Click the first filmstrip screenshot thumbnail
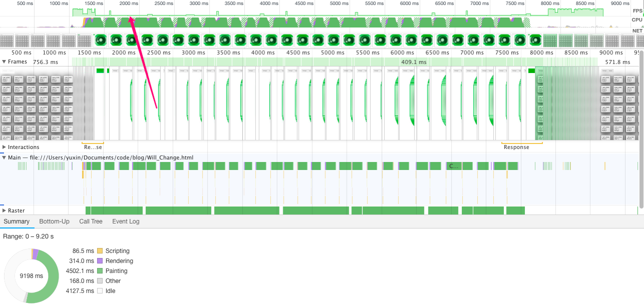Screen dimensions: 644x308 (x=7, y=41)
